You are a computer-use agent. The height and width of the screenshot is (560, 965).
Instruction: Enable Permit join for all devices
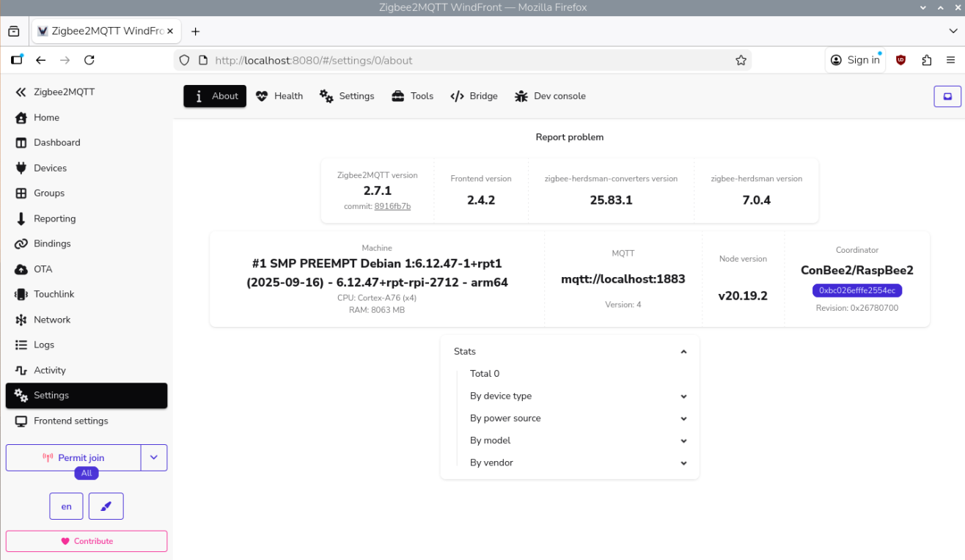tap(73, 457)
